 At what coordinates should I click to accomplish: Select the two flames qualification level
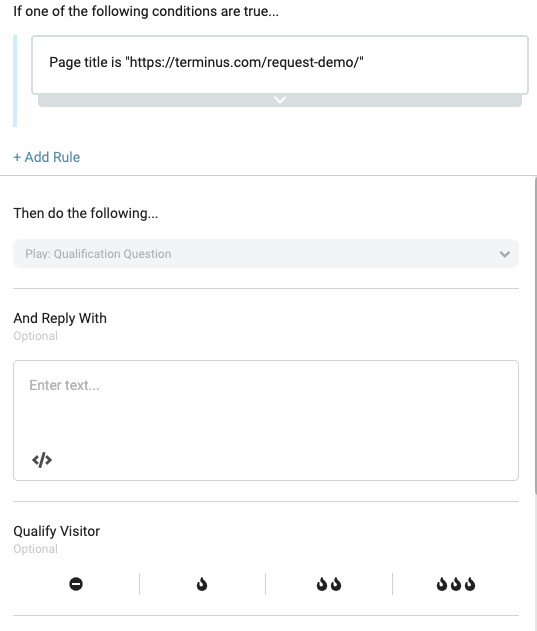[329, 584]
